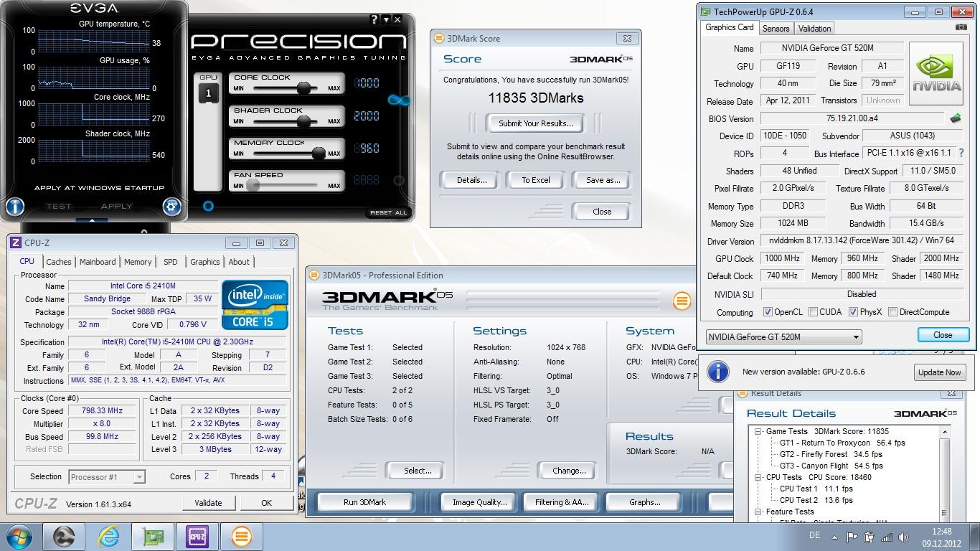The width and height of the screenshot is (980, 551).
Task: Expand Precision monitoring panel bottom arrow
Action: pyautogui.click(x=93, y=220)
